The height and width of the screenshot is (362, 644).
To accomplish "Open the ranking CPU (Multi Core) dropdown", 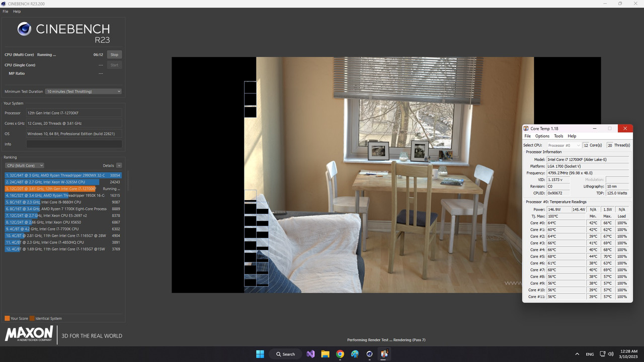I will [25, 165].
